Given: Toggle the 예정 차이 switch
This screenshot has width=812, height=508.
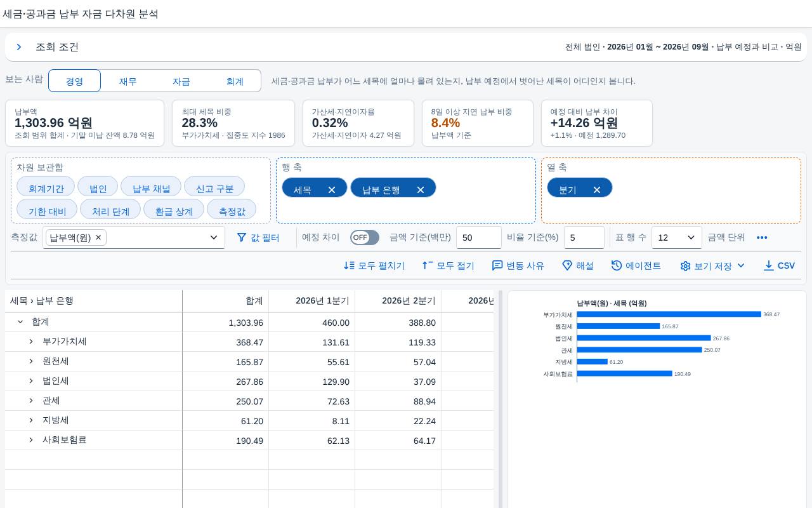Looking at the screenshot, I should coord(365,237).
